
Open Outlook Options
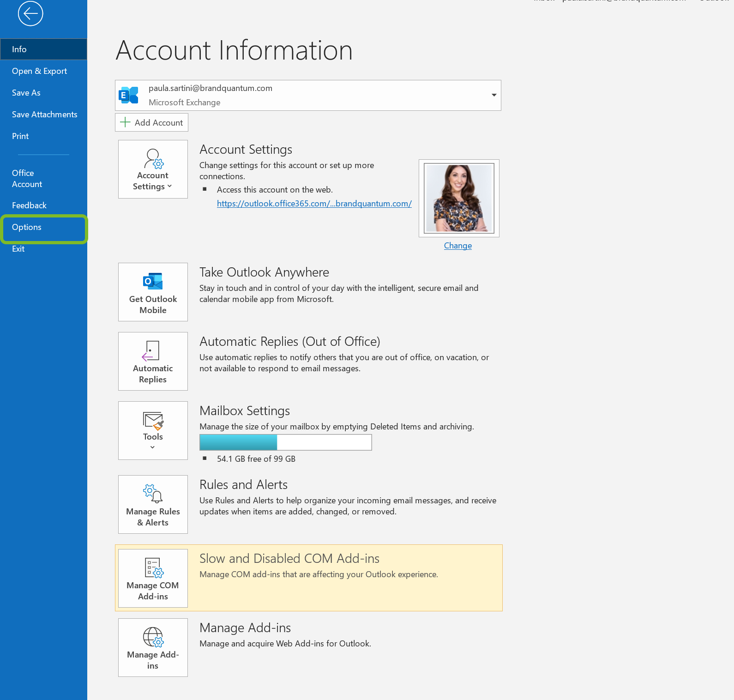43,227
